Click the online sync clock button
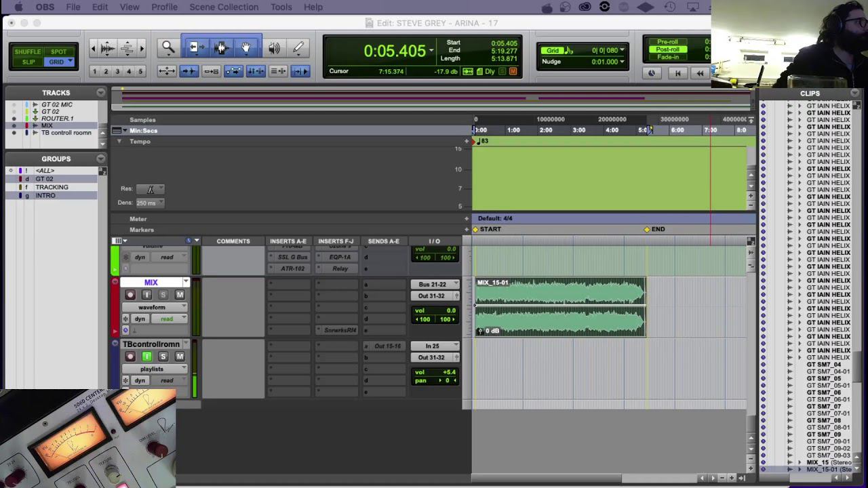The image size is (868, 488). coord(652,73)
